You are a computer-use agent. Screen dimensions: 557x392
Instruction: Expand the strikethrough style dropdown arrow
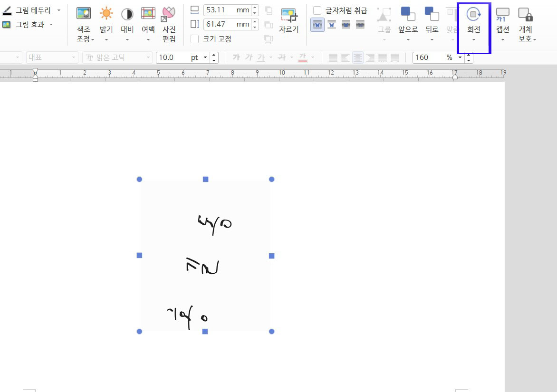(x=292, y=57)
